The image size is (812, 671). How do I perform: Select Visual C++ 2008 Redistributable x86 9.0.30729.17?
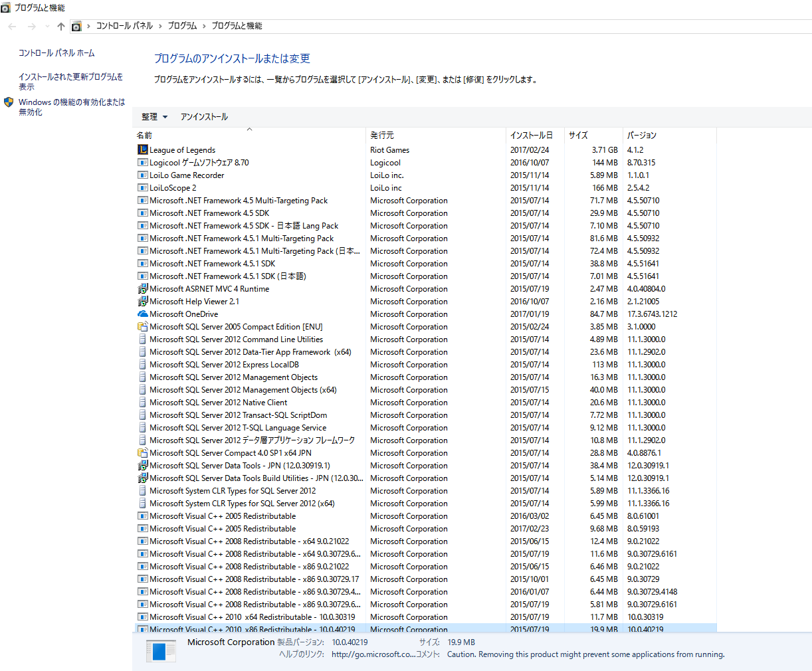point(425,579)
